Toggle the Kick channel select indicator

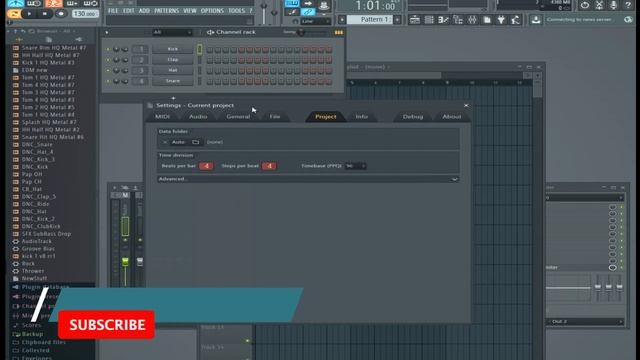click(200, 49)
